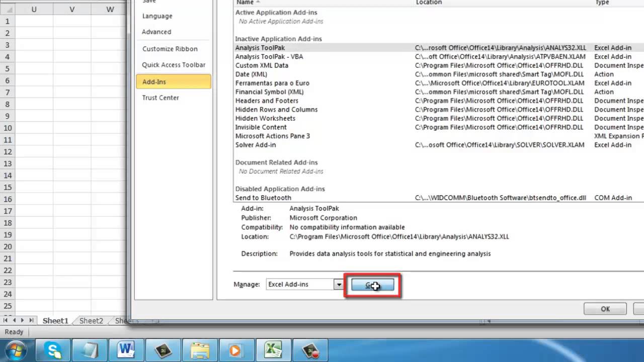
Task: Open the screen recorder icon with red dot
Action: (x=310, y=350)
